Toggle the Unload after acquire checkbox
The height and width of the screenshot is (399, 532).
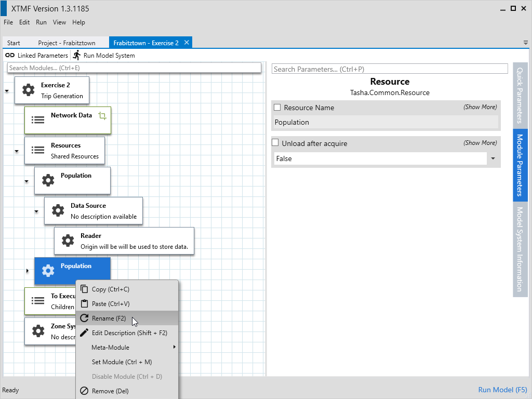pyautogui.click(x=275, y=143)
